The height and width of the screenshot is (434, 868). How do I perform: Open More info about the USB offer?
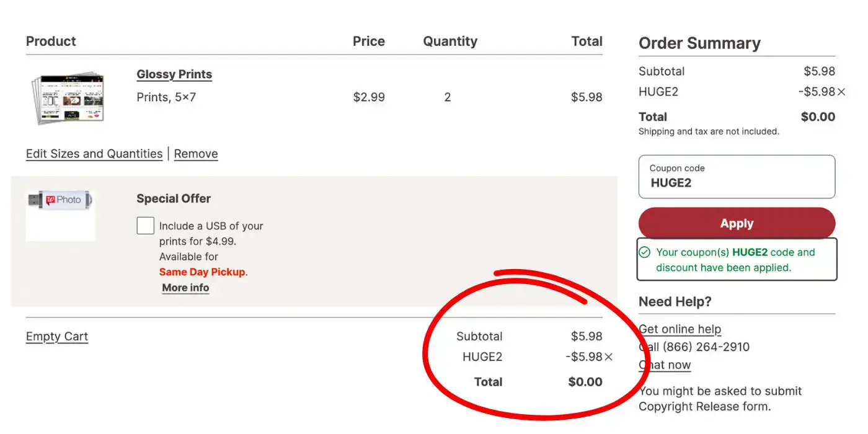(x=185, y=288)
